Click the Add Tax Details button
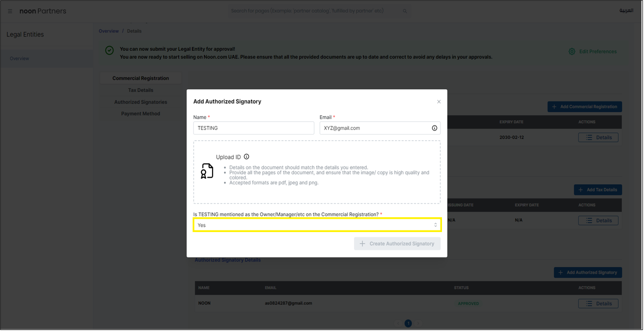The height and width of the screenshot is (331, 644). tap(598, 189)
